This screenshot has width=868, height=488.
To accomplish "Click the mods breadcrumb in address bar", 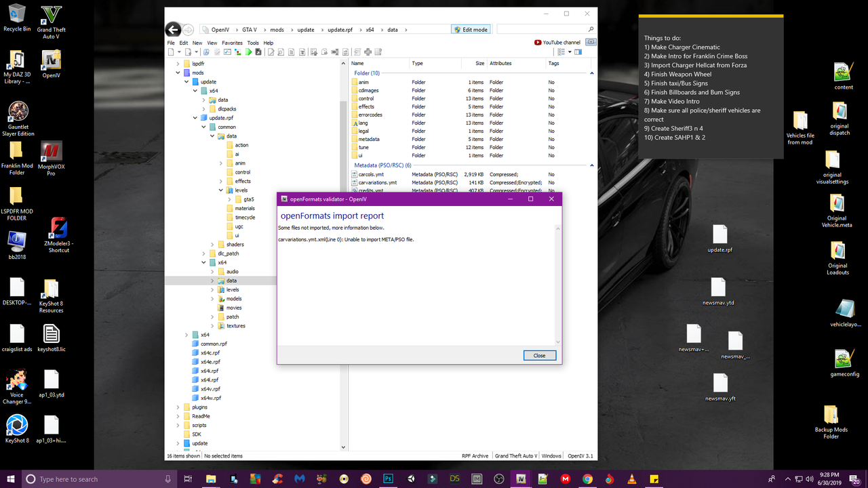I will (277, 30).
